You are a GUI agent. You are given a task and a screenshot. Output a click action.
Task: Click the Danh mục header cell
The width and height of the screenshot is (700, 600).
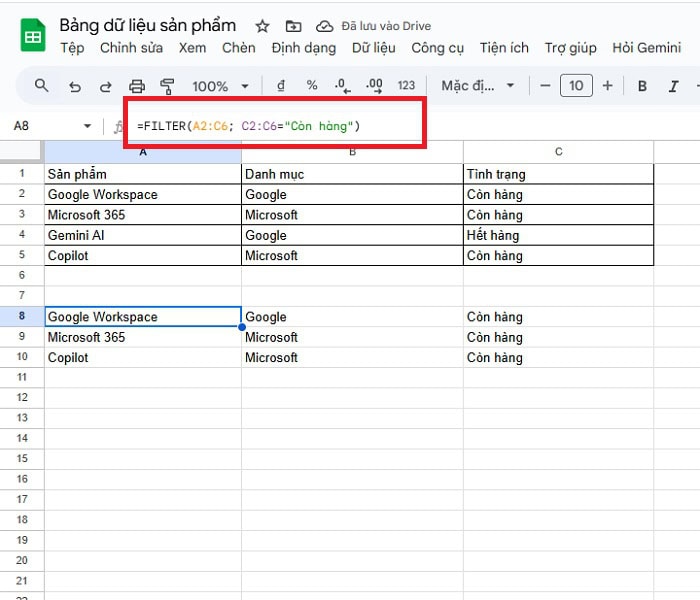coord(352,174)
